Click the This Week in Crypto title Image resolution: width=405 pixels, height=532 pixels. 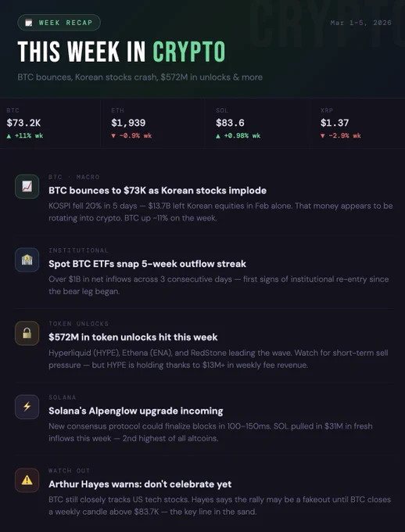tap(121, 52)
